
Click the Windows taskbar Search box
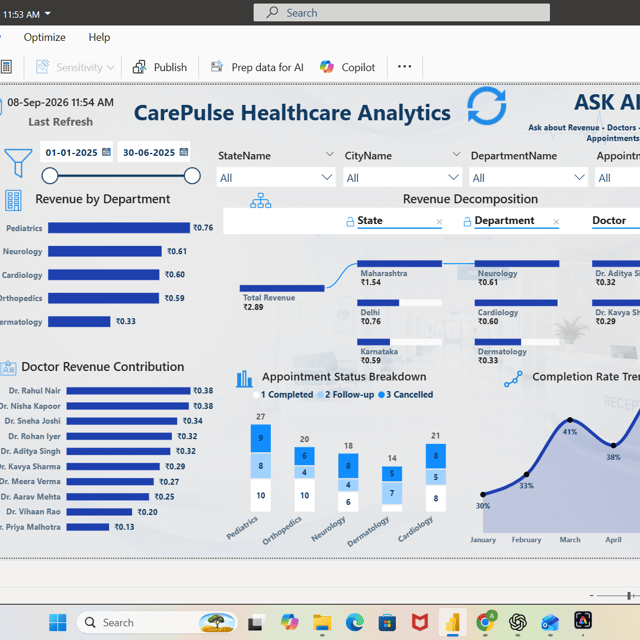point(157,622)
